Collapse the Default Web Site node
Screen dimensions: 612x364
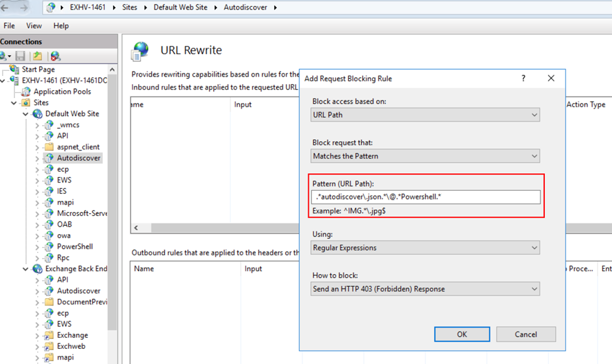click(x=26, y=114)
